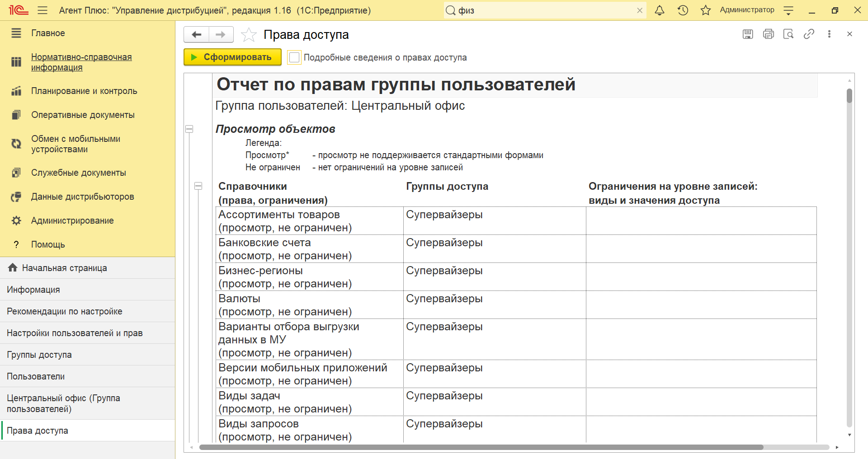Open print preview icon
Image resolution: width=868 pixels, height=459 pixels.
(x=788, y=34)
